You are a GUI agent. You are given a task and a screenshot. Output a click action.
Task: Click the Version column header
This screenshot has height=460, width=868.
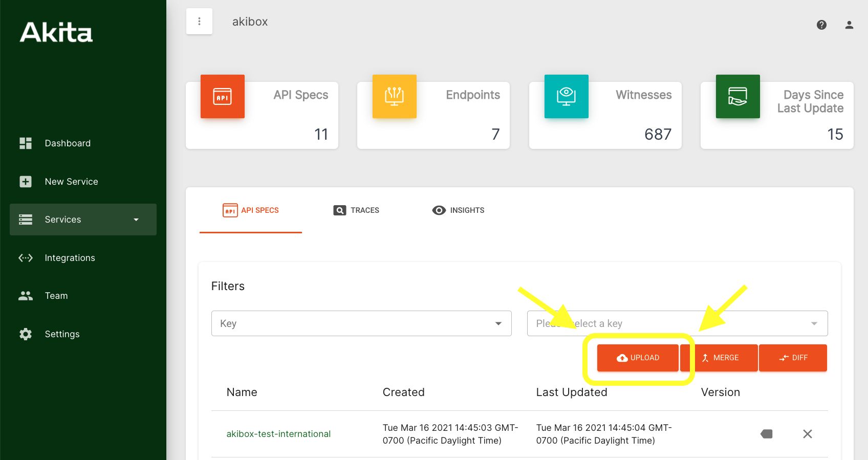pyautogui.click(x=721, y=392)
